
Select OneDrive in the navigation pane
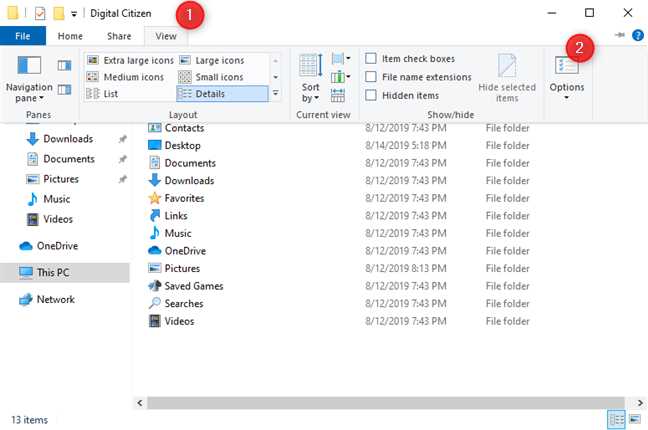coord(49,246)
